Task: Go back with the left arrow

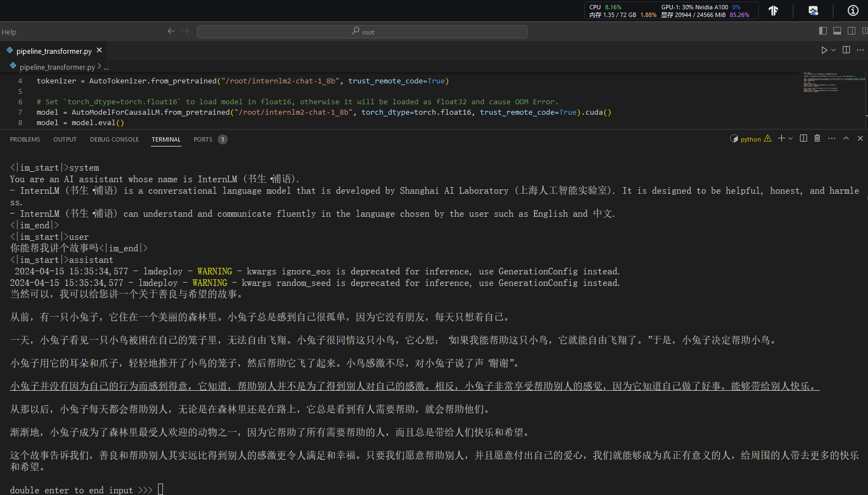Action: coord(171,31)
